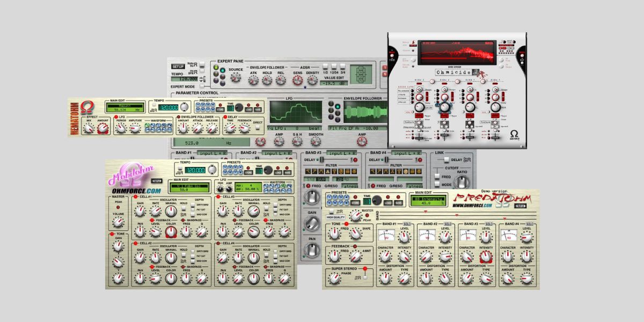The width and height of the screenshot is (644, 322).
Task: Click the Cell #1 oscillator sync icon in Mobilohm
Action: point(184,215)
